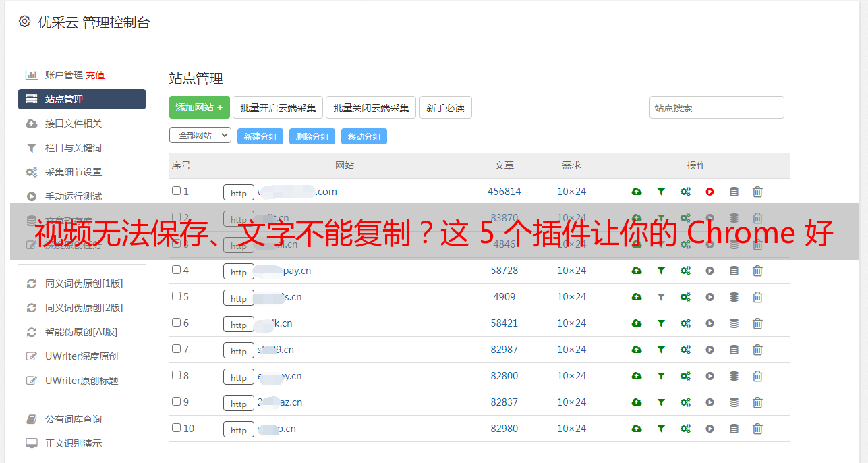Click the 删除分组 button

click(312, 136)
